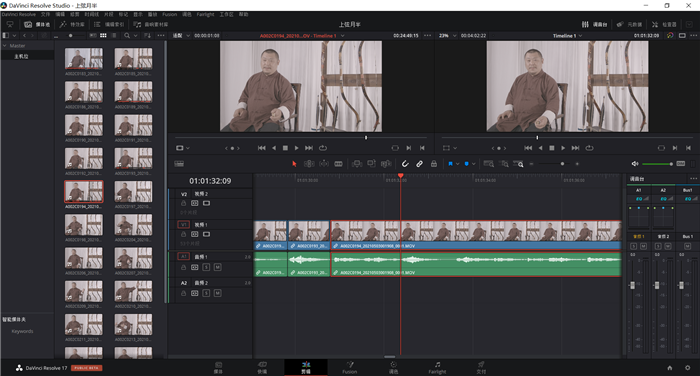Stop playback in the source viewer
700x376 pixels.
(285, 148)
